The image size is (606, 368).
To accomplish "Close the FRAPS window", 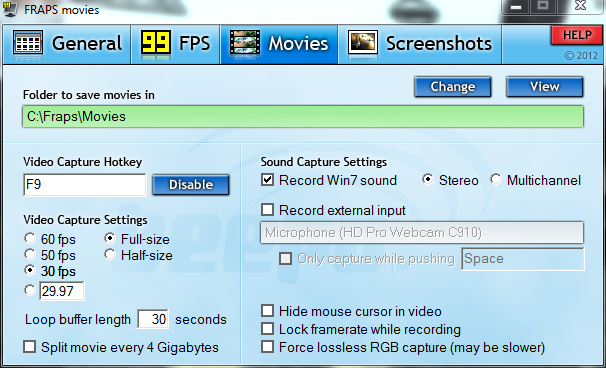I will 581,6.
